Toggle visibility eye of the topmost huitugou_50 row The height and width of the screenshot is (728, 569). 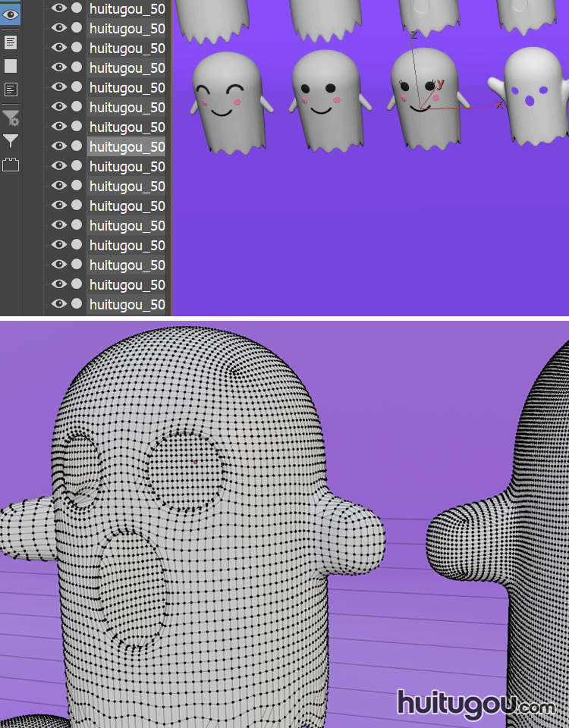click(58, 8)
